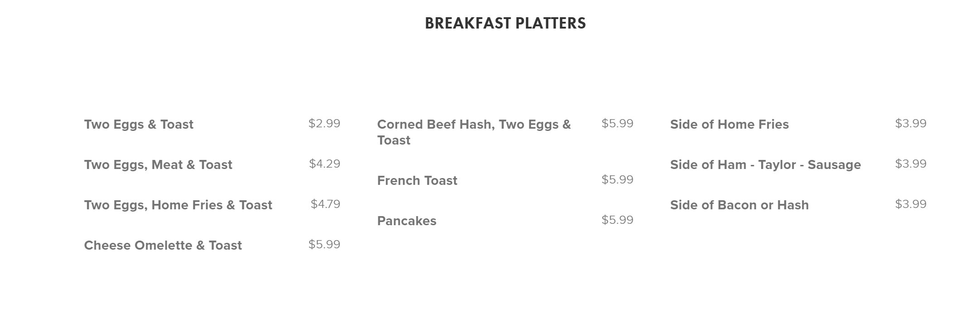Viewport: 980px width, 309px height.
Task: Click the Side of Home Fries price
Action: (x=911, y=124)
